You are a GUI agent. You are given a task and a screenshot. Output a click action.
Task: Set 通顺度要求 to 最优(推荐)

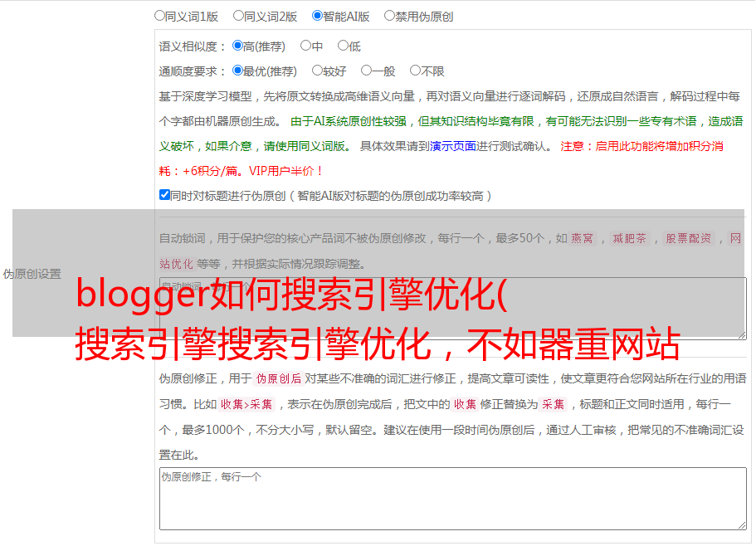[x=237, y=71]
